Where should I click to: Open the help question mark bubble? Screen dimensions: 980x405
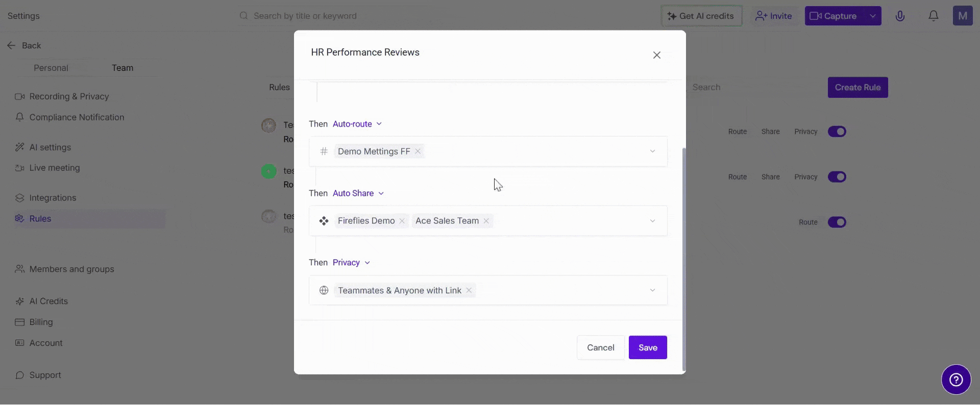click(x=955, y=379)
